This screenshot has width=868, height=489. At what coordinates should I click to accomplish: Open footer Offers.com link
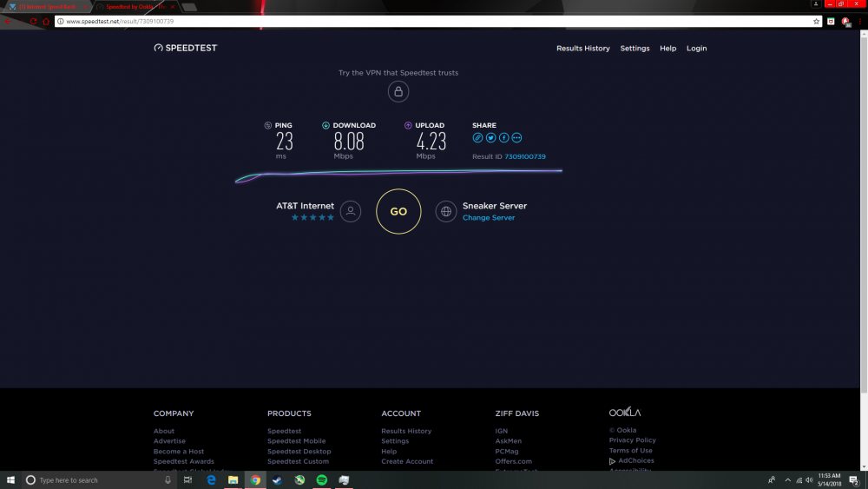pos(513,461)
